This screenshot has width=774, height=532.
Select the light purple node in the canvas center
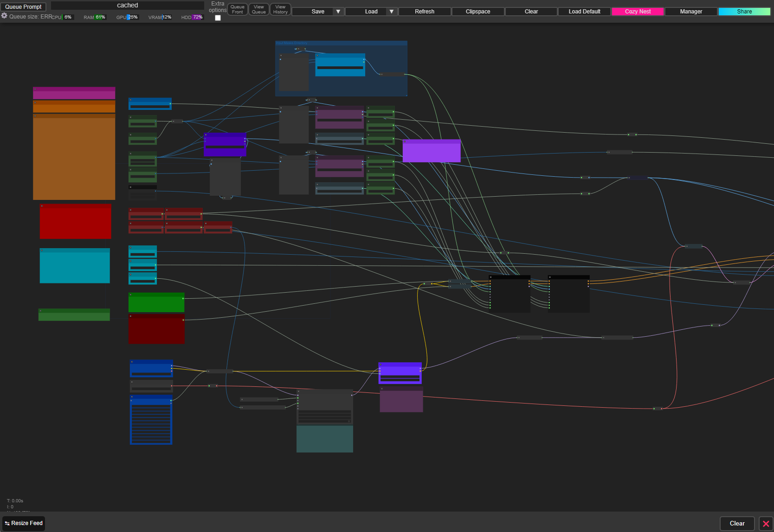[432, 151]
